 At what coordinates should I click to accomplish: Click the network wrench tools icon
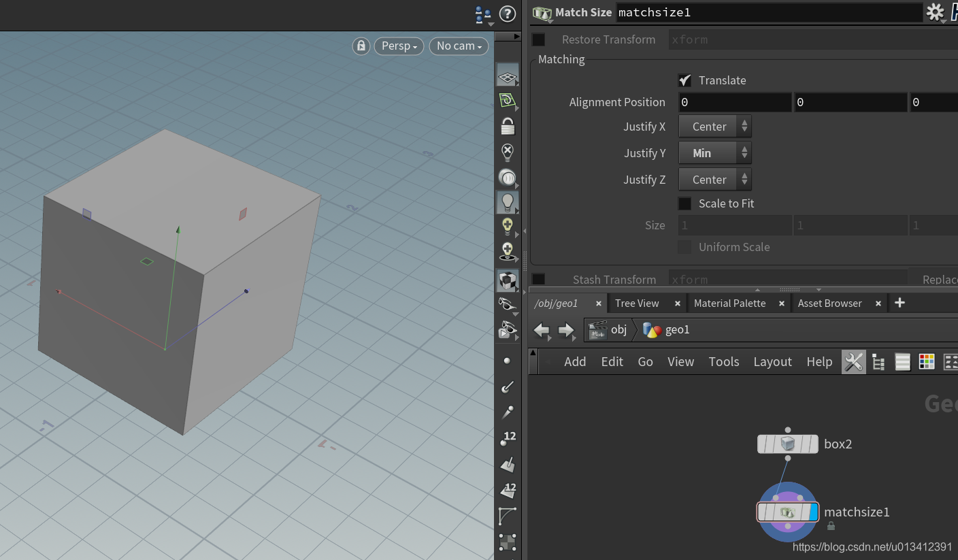tap(853, 362)
